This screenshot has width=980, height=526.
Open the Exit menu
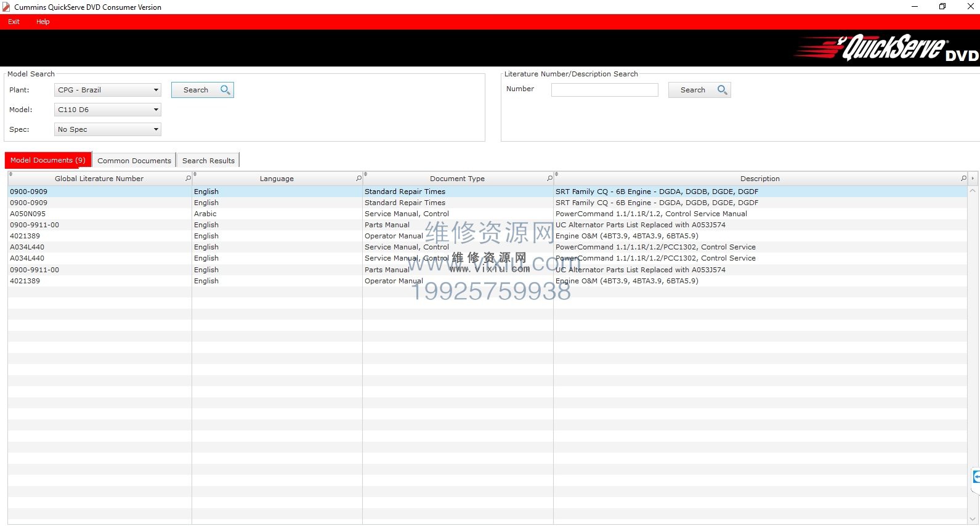click(x=14, y=22)
